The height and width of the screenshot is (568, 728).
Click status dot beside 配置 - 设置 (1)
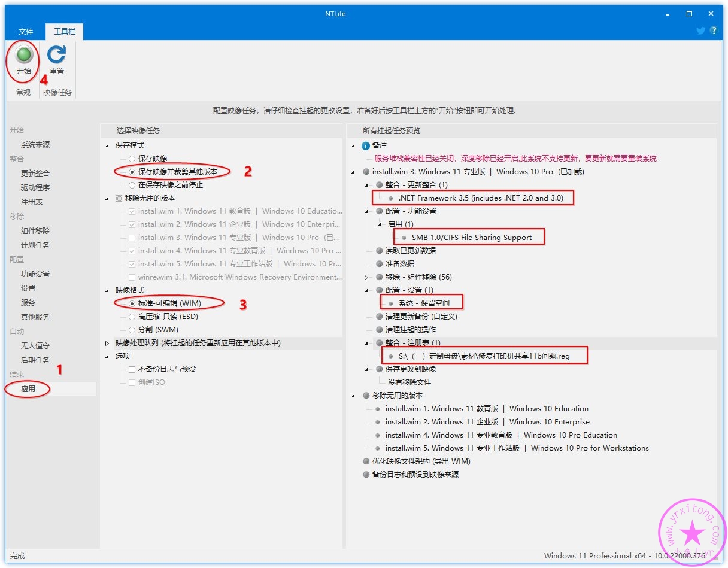(x=379, y=290)
